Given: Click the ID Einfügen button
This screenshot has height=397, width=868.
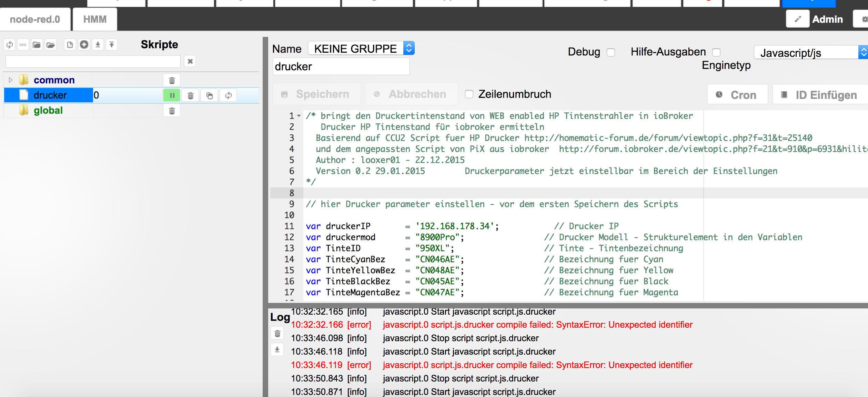Looking at the screenshot, I should (x=820, y=95).
